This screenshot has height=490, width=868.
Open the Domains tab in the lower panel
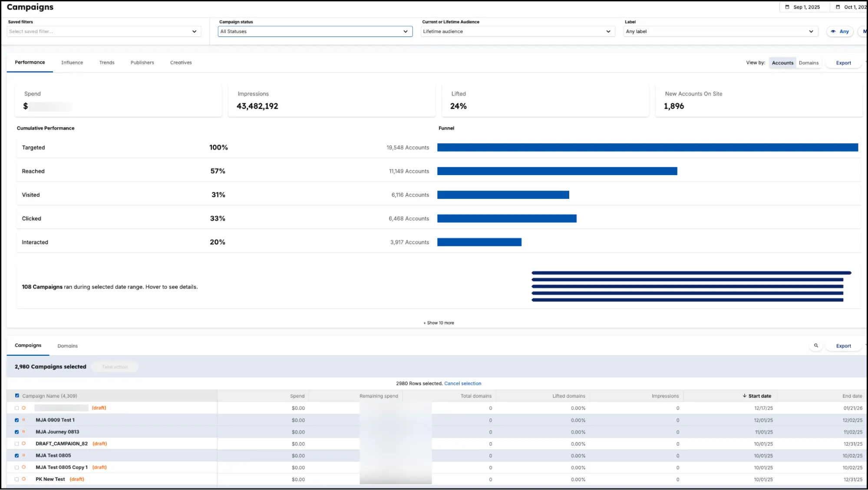point(67,345)
